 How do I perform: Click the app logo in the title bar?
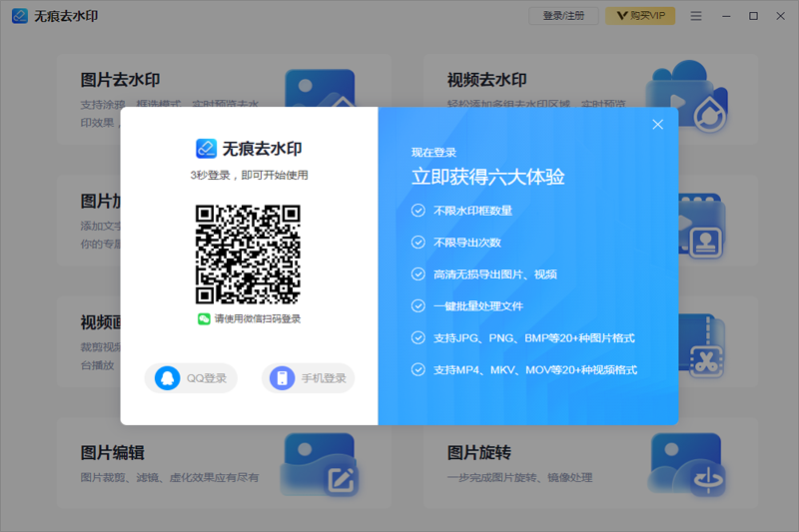tap(19, 16)
